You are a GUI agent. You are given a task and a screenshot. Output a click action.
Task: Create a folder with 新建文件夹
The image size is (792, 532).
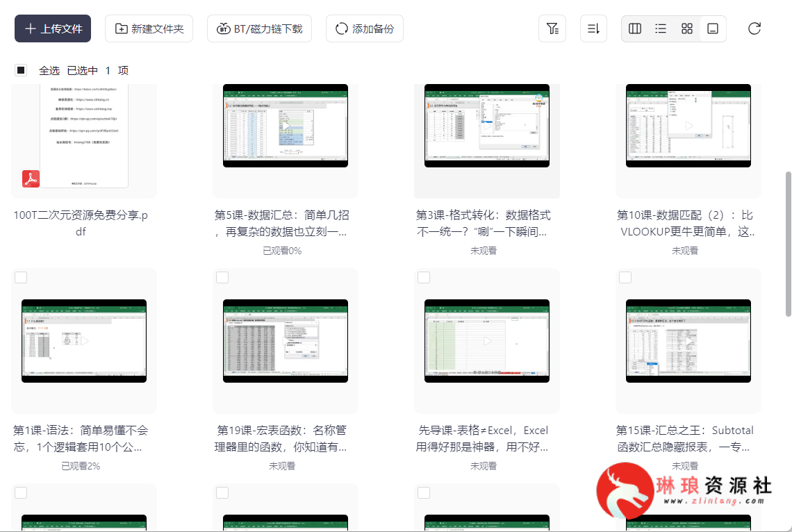(x=149, y=28)
